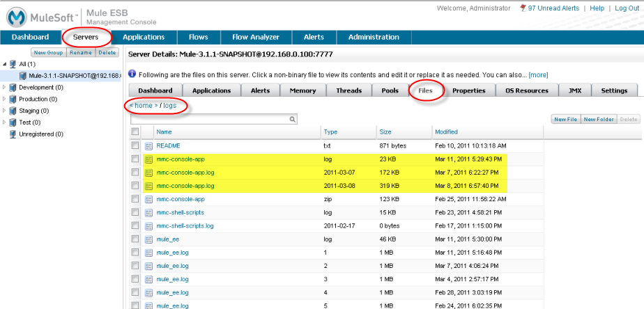Viewport: 644px width, 309px height.
Task: Sort files by Size column
Action: click(x=385, y=132)
